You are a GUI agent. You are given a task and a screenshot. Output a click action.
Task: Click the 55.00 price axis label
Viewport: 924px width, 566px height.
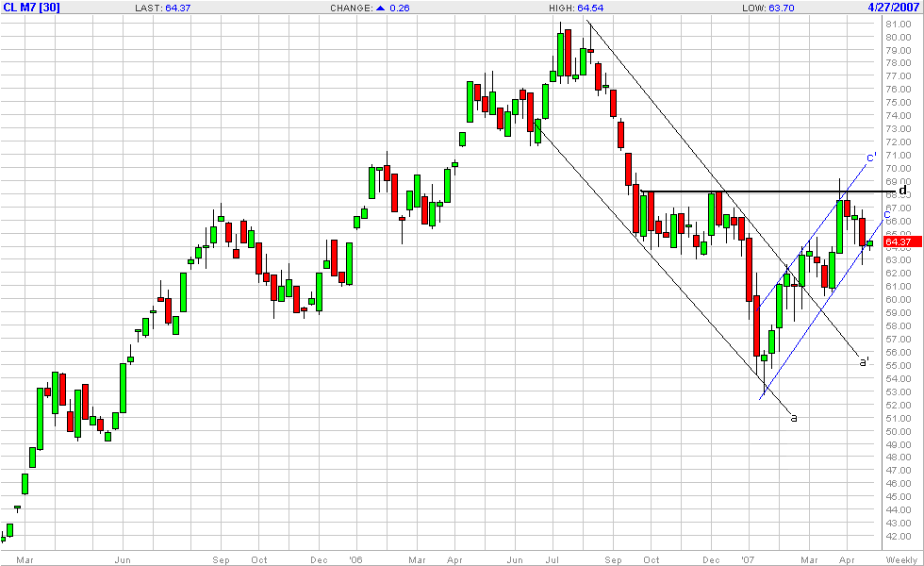coord(899,366)
